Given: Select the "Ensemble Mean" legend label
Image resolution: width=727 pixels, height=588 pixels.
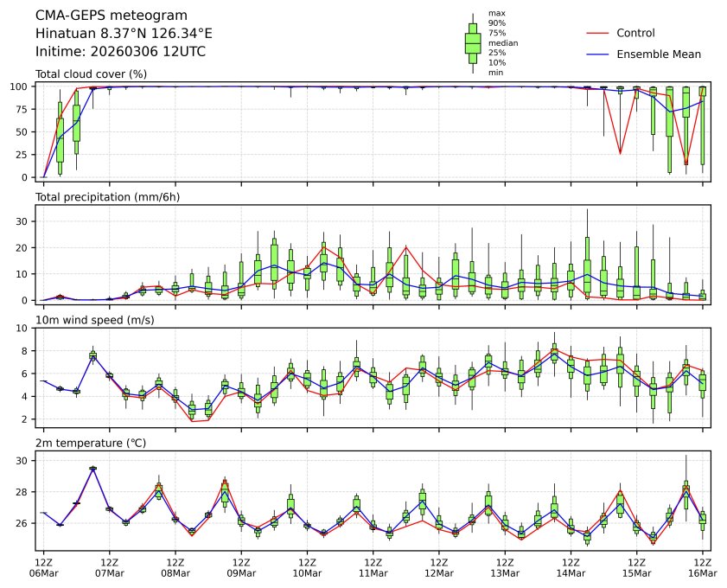Looking at the screenshot, I should (x=658, y=54).
